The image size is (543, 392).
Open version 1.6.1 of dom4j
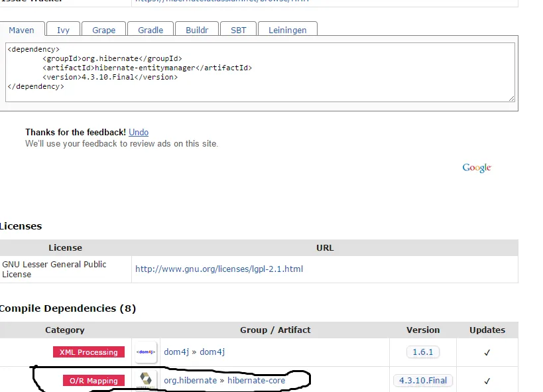coord(423,352)
